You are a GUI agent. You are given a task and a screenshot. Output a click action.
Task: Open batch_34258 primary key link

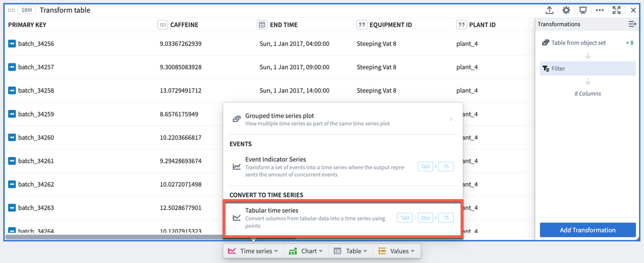[x=36, y=91]
